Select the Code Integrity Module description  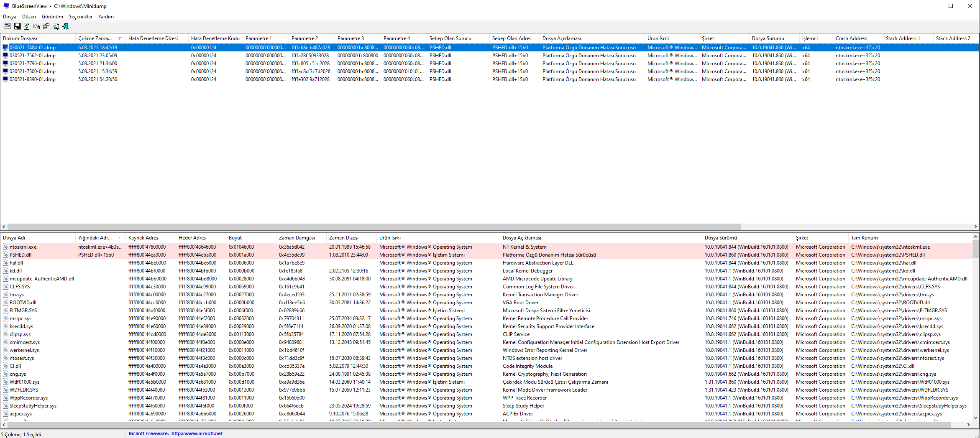527,366
